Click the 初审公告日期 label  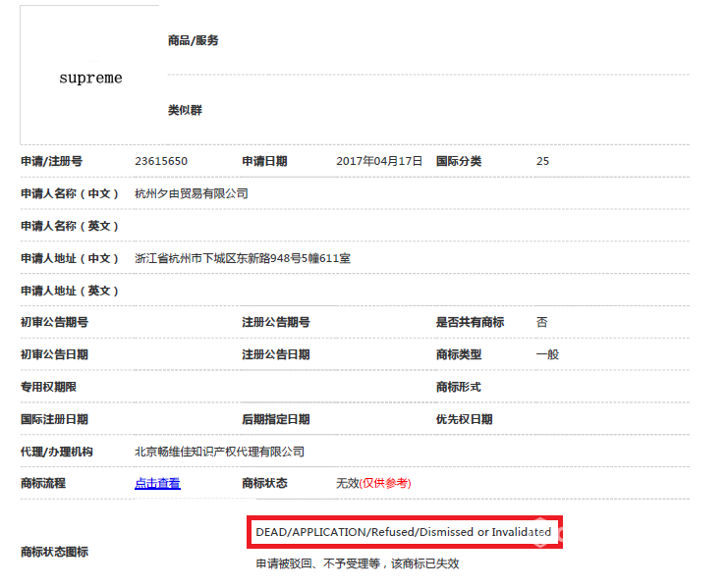tap(54, 354)
